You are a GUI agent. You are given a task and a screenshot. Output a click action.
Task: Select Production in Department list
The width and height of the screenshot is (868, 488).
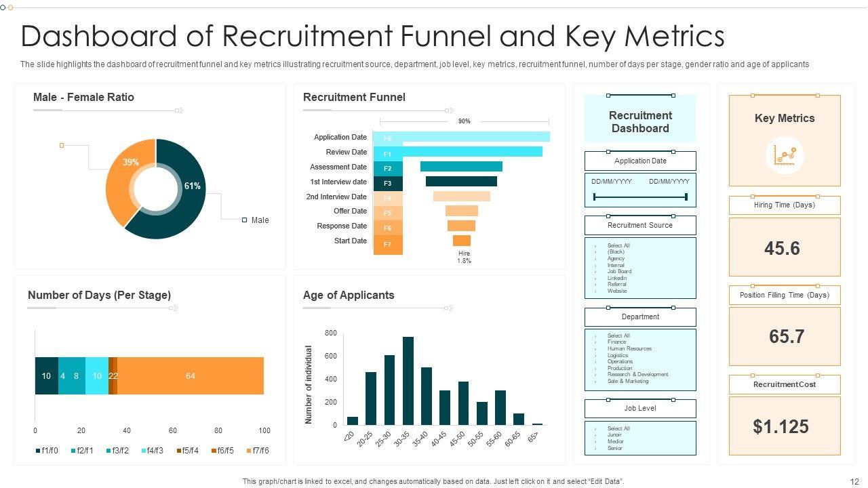[620, 368]
